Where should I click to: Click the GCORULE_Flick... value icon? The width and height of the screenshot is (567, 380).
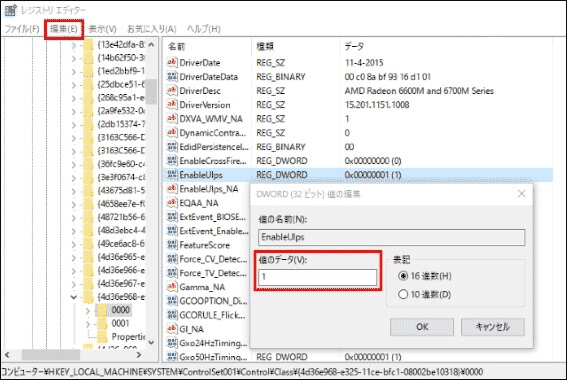point(172,315)
